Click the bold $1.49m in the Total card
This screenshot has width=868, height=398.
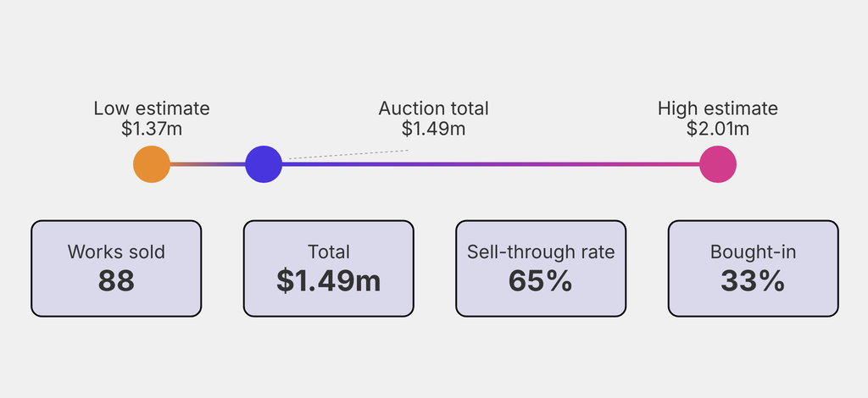point(329,280)
